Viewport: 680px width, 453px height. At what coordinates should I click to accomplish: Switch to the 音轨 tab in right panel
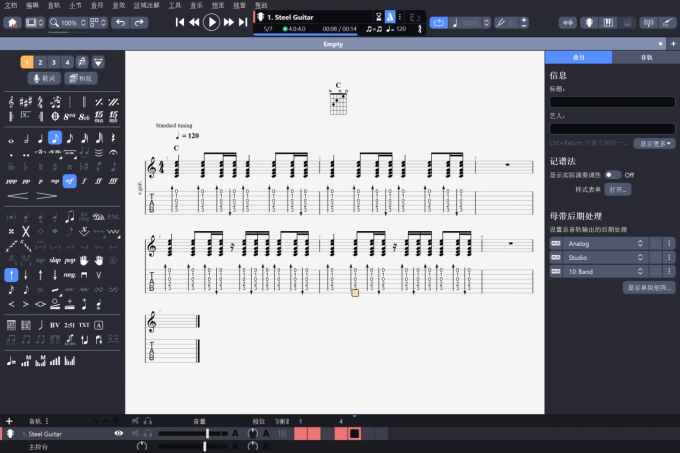(645, 58)
